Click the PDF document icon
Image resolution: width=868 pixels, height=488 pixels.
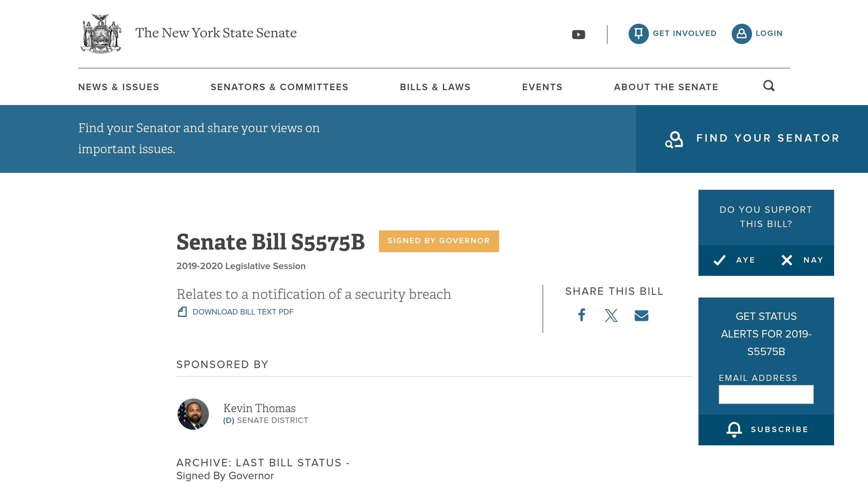182,312
